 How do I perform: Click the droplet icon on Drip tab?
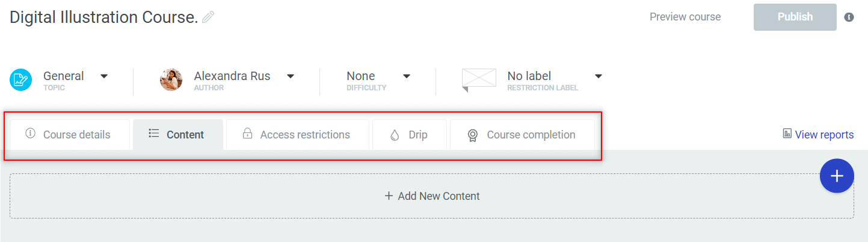pos(395,135)
